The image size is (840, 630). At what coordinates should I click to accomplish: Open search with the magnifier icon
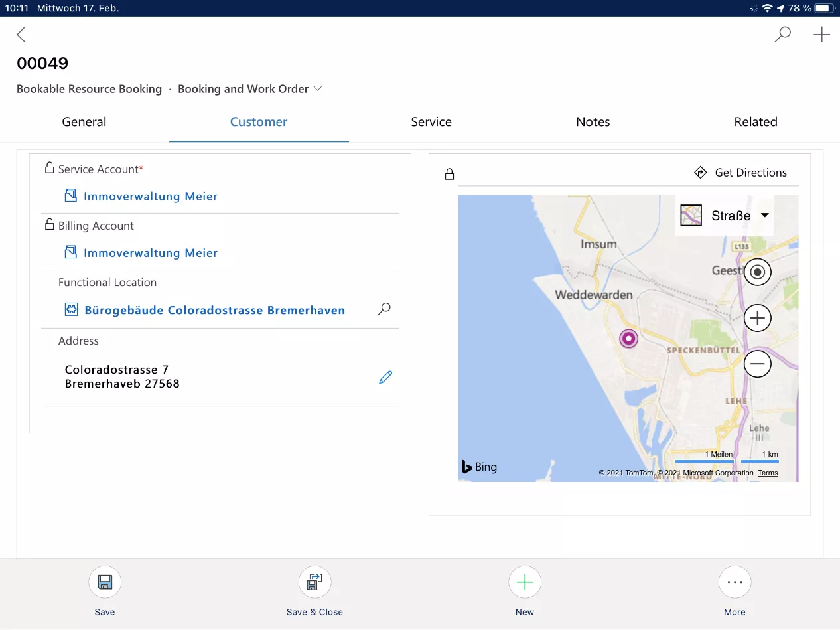[x=783, y=35]
